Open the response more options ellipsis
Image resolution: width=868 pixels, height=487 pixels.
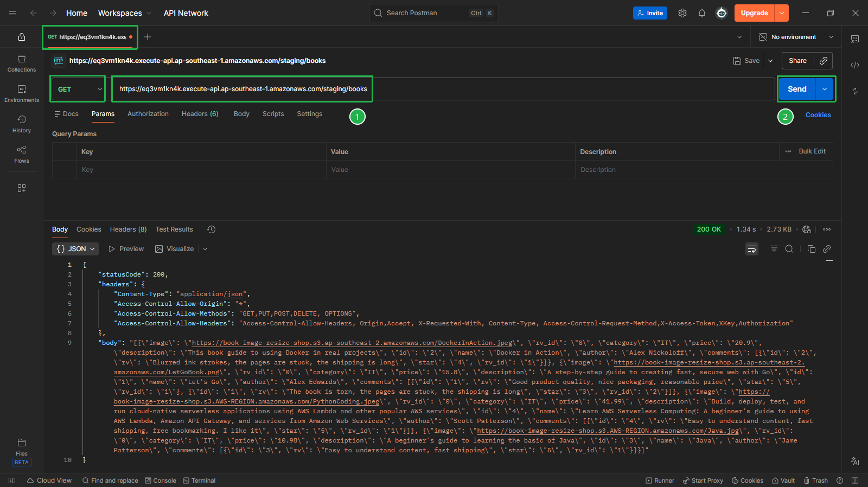click(x=827, y=229)
